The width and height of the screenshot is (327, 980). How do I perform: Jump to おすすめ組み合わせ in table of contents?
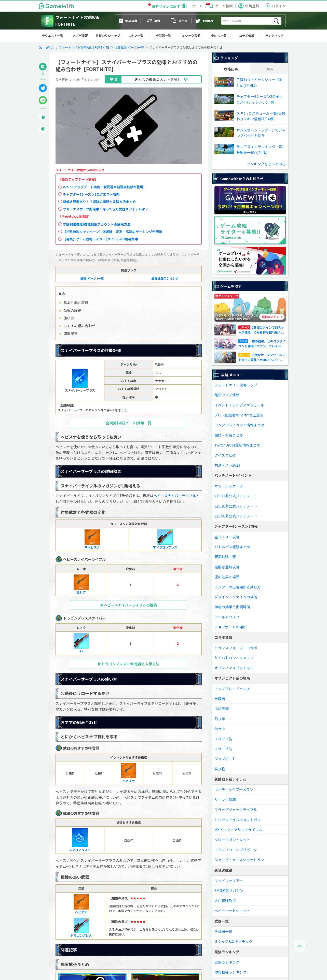79,326
